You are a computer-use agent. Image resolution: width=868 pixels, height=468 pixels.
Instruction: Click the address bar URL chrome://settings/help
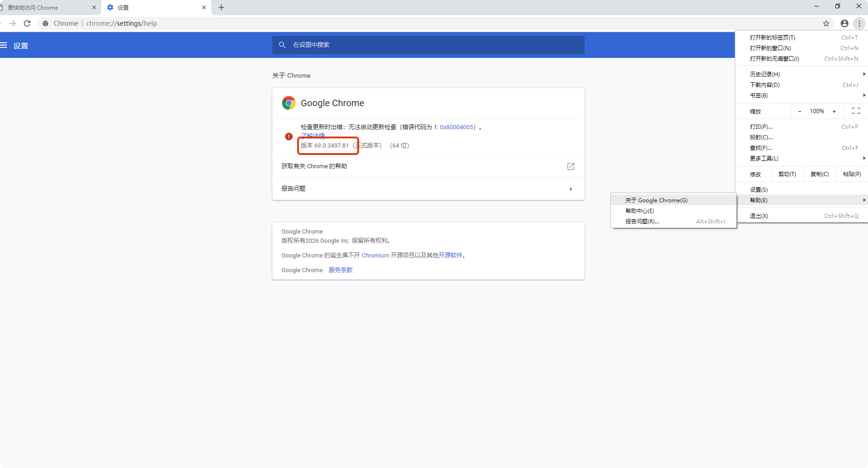(x=122, y=23)
